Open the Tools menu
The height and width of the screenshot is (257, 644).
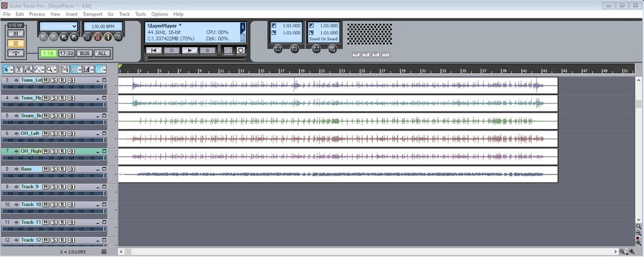140,14
